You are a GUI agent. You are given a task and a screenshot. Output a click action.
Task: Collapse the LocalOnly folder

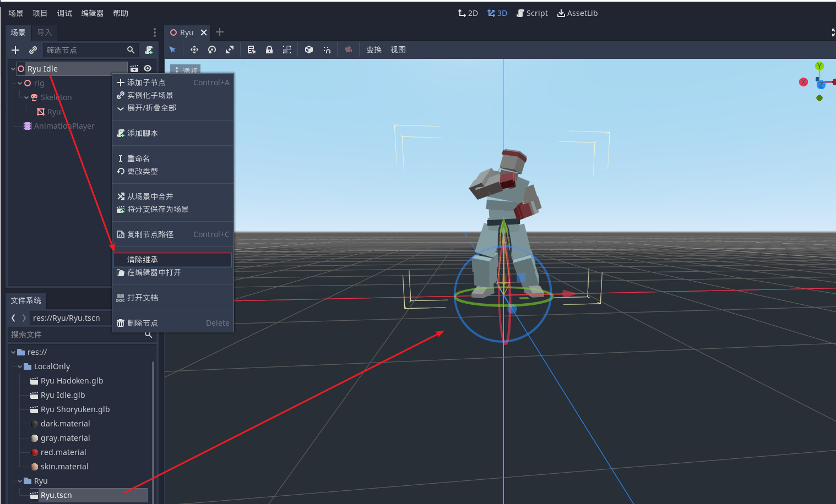point(20,366)
